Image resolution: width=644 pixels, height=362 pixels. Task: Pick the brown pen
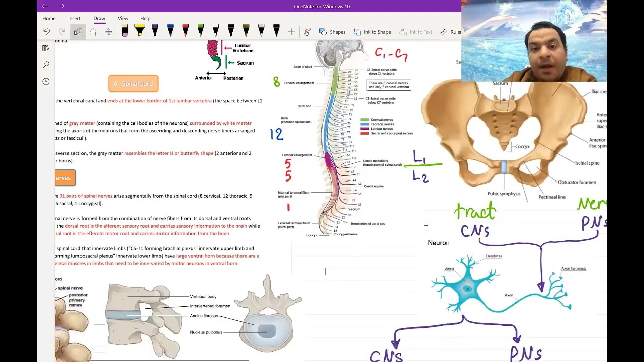(x=246, y=31)
